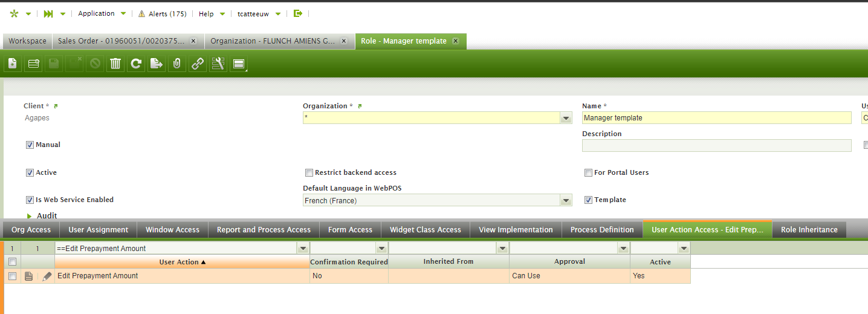Open the form personalization tools icon

218,64
